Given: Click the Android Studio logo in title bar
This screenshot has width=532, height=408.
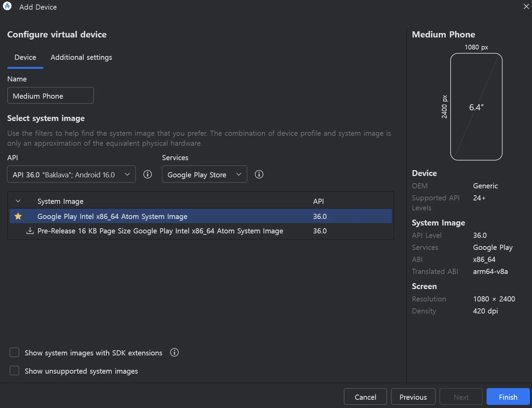Looking at the screenshot, I should 7,7.
